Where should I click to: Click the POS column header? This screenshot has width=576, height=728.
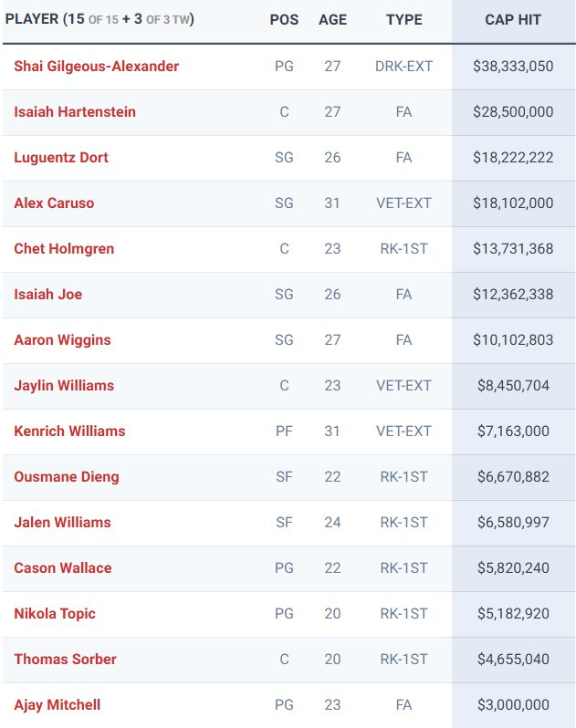(x=284, y=20)
